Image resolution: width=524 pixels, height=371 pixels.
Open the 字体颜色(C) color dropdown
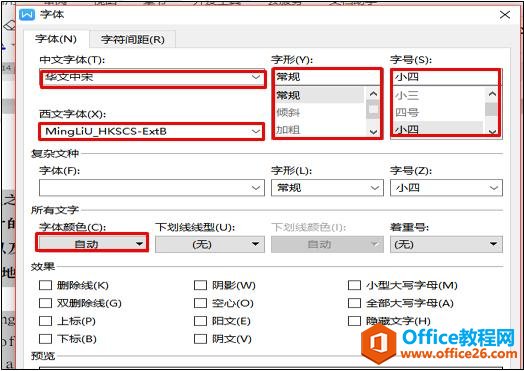click(x=92, y=244)
